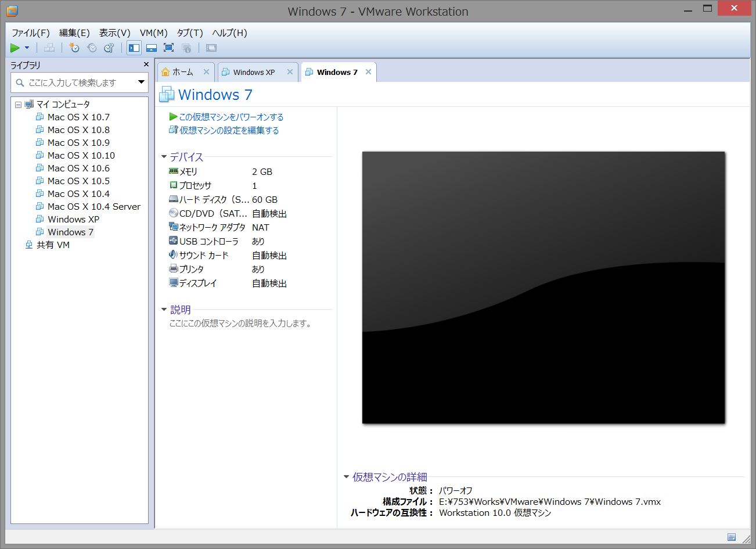Open the library search dropdown arrow
This screenshot has width=756, height=549.
pyautogui.click(x=141, y=82)
